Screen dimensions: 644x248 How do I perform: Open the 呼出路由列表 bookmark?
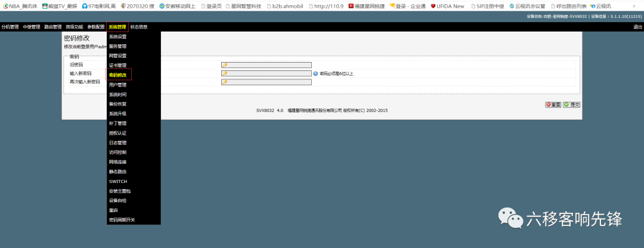click(x=568, y=6)
